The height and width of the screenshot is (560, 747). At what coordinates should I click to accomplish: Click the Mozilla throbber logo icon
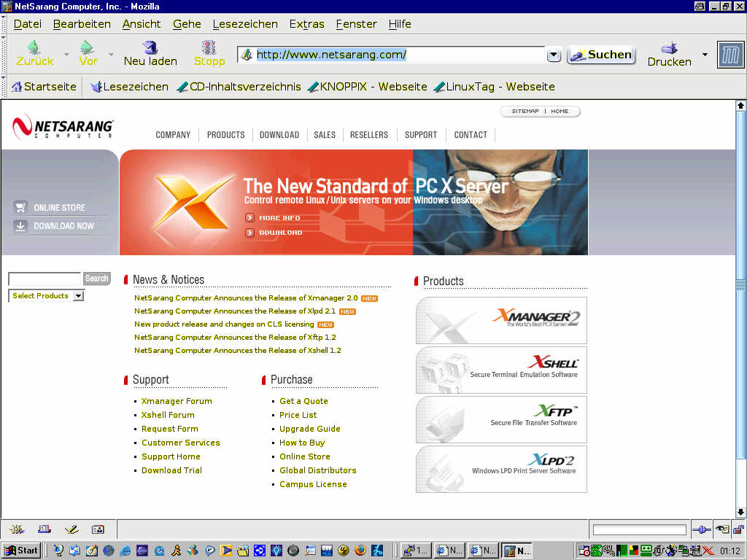pyautogui.click(x=730, y=54)
